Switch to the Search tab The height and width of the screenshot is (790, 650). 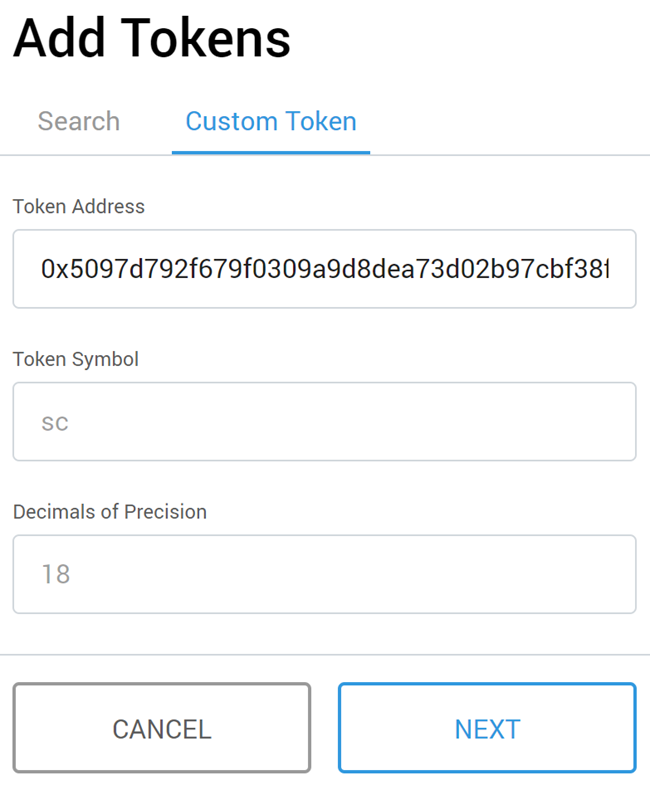click(x=79, y=121)
